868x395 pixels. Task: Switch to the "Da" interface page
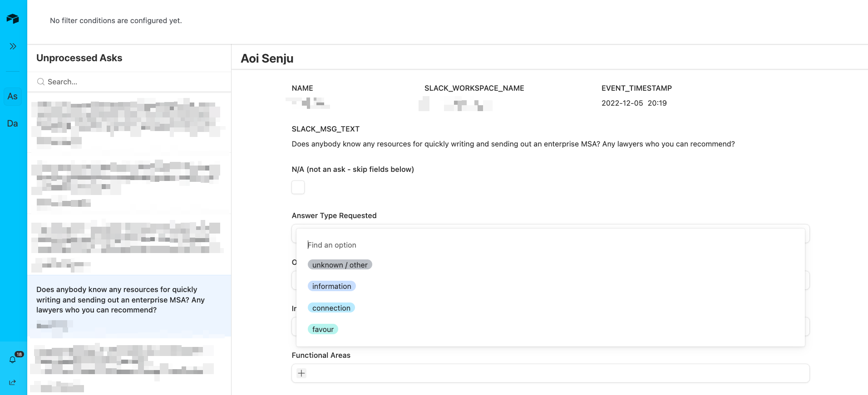pos(13,123)
